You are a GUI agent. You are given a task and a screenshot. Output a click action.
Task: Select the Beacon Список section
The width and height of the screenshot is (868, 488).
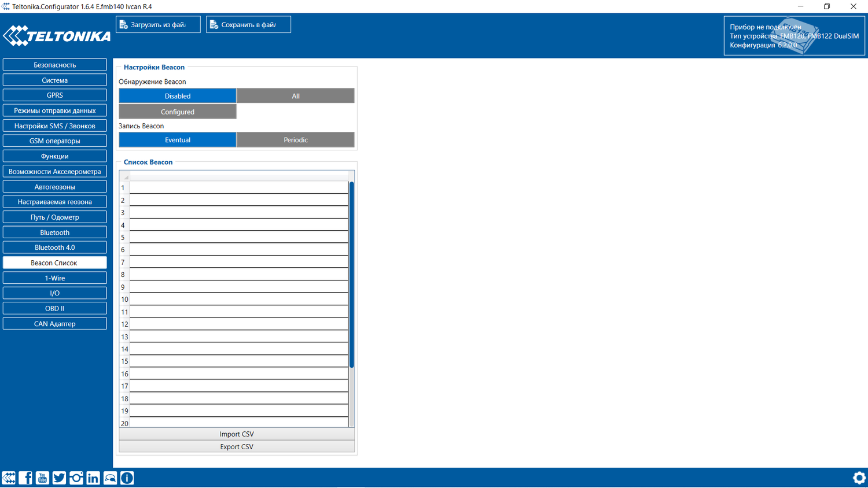[55, 263]
